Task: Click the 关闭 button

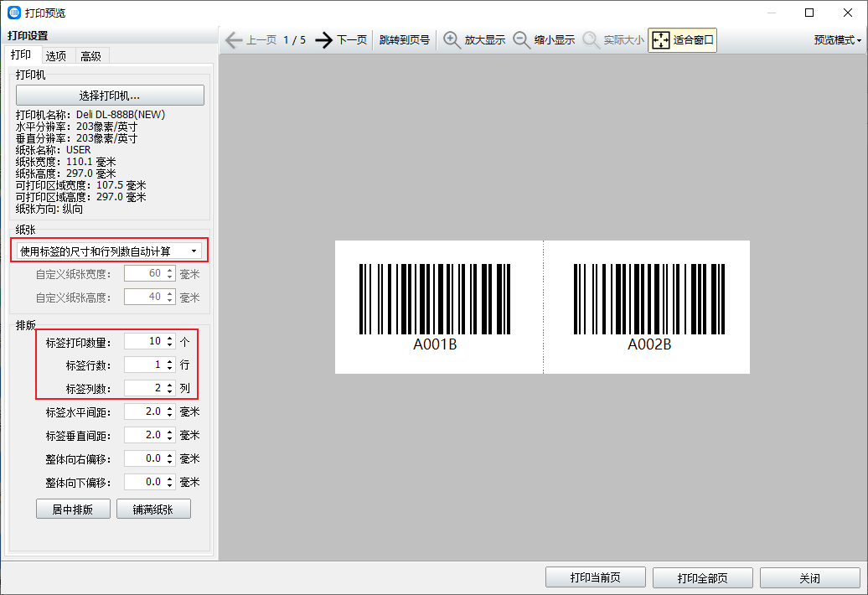Action: point(810,578)
